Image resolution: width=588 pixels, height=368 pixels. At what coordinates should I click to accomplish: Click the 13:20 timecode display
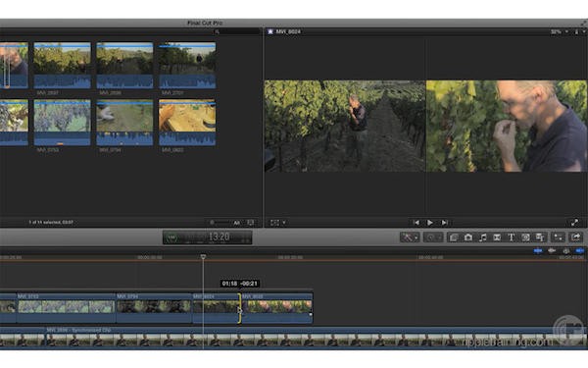(x=219, y=237)
